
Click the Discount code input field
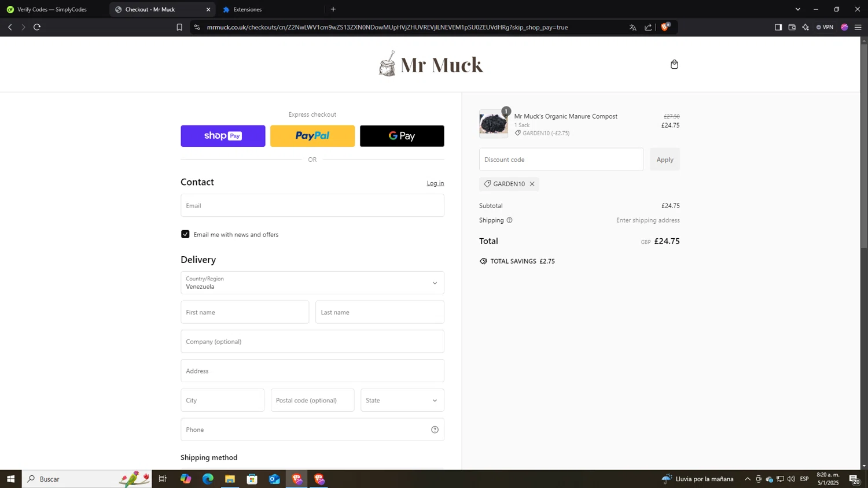click(561, 160)
